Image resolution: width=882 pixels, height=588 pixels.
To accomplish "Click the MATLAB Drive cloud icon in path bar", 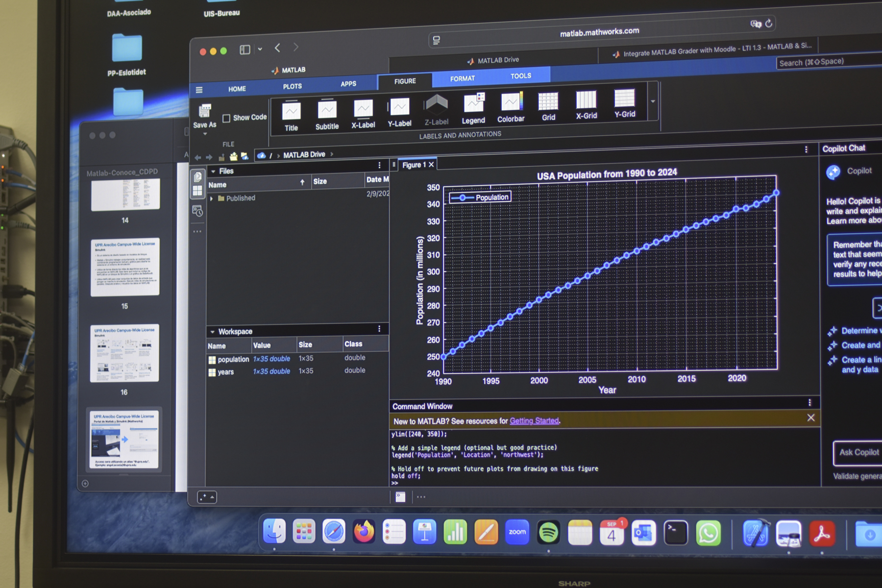I will click(x=262, y=155).
